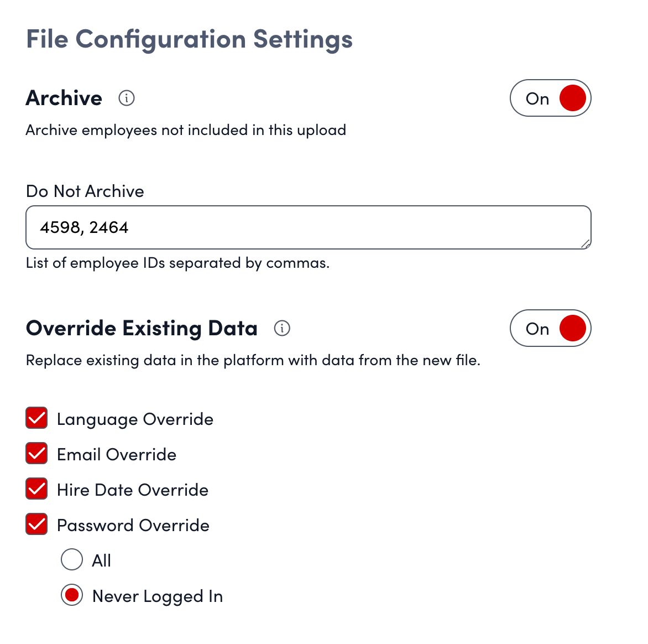Uncheck Hire Date Override
This screenshot has width=648, height=644.
click(36, 489)
